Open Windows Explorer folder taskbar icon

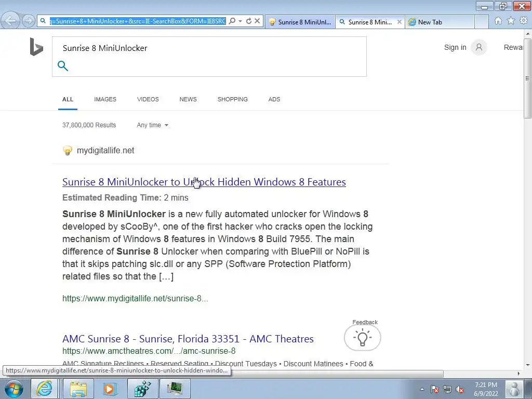click(x=78, y=389)
